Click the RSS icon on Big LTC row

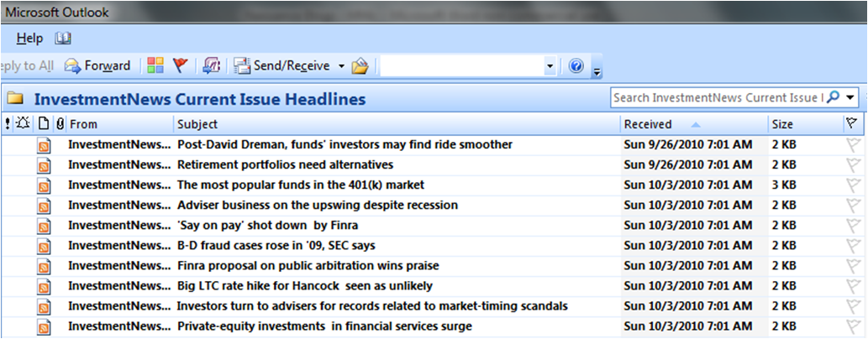click(45, 286)
